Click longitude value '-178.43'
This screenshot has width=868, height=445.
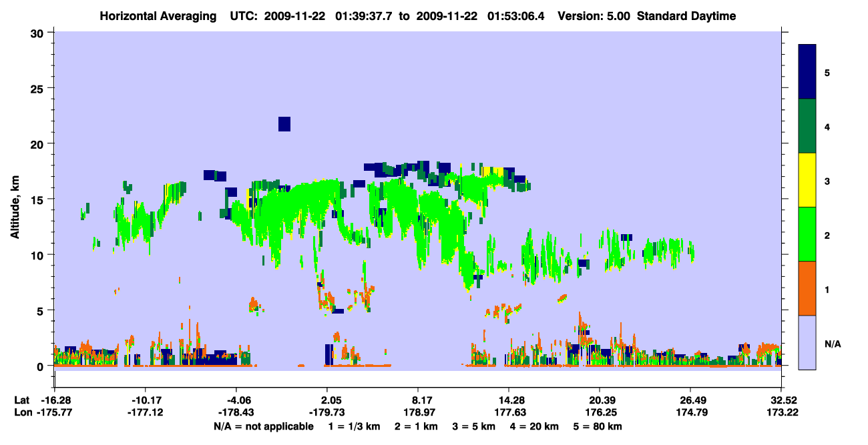[236, 413]
